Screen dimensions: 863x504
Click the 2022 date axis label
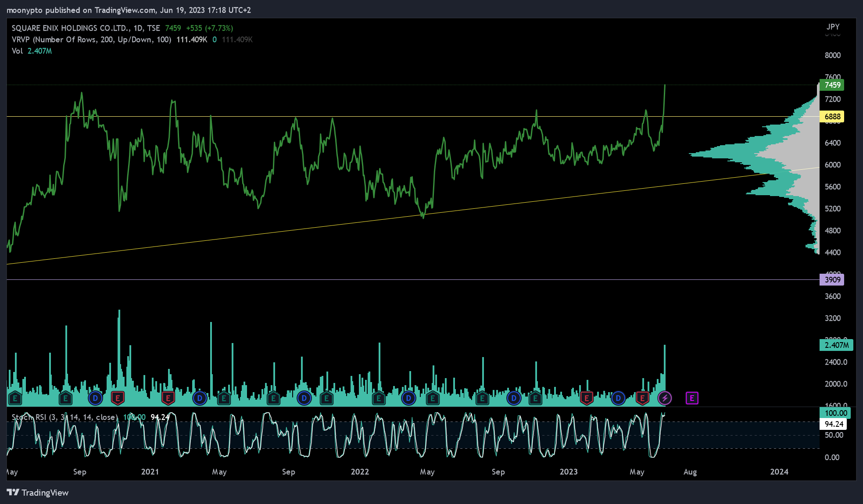(x=360, y=472)
